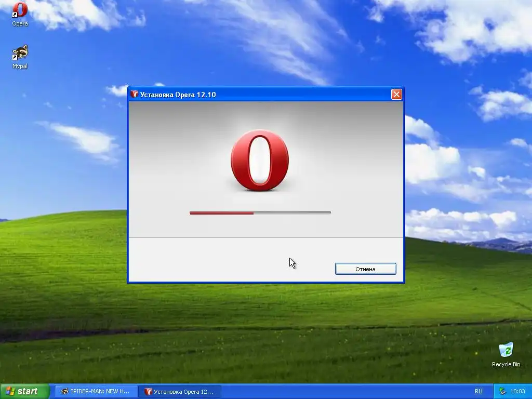Click the Opera installer title bar icon
The height and width of the screenshot is (399, 532).
tap(135, 95)
